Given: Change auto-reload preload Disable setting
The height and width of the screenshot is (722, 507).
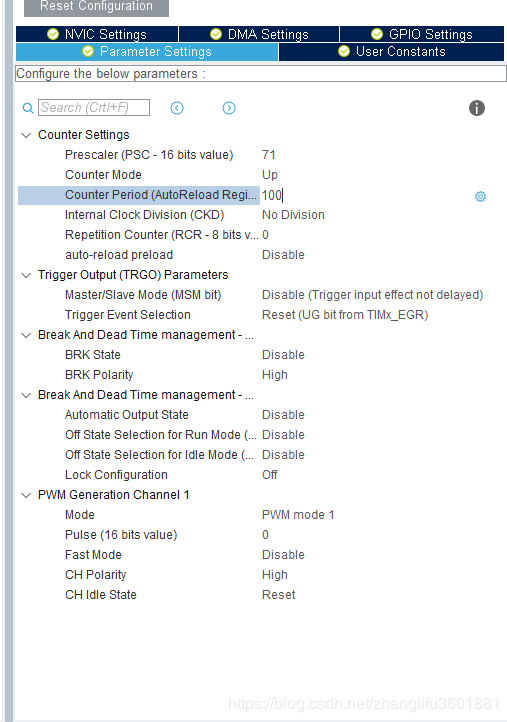Looking at the screenshot, I should 283,255.
